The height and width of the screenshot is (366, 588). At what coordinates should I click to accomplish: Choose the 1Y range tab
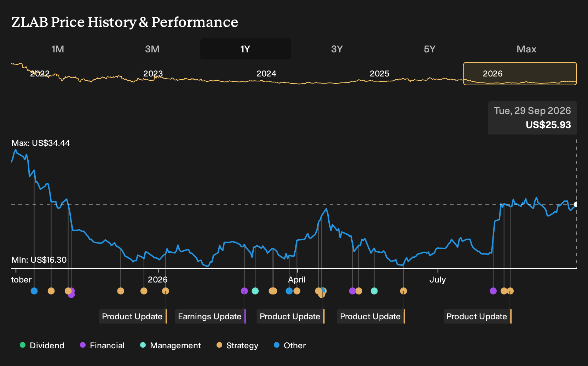tap(246, 49)
